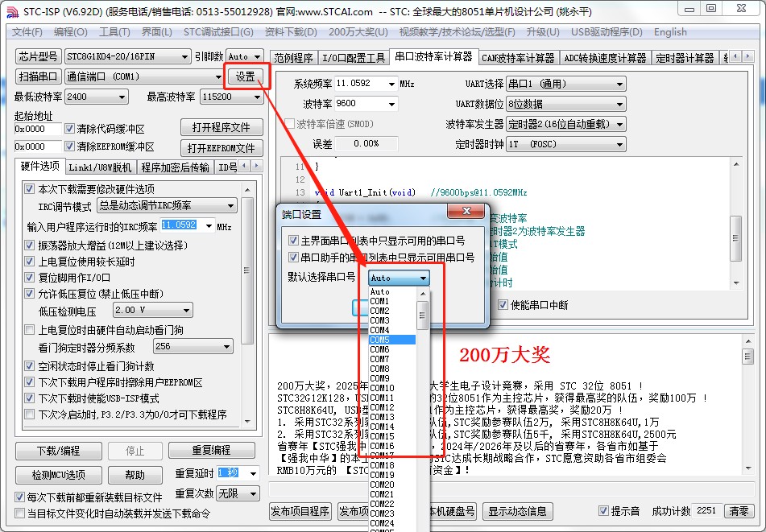The image size is (766, 532).
Task: Open serial port dropdown 通信端口 (COM1)
Action: click(x=145, y=76)
